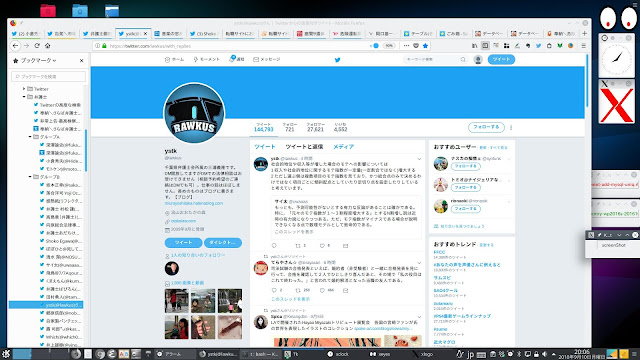This screenshot has width=640, height=360.
Task: Collapse the グループA bookmarks folder
Action: pos(30,137)
